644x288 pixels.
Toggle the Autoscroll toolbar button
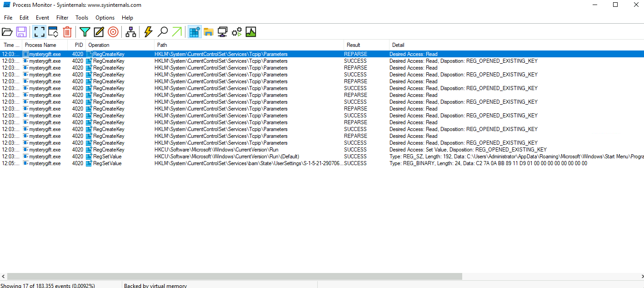(x=53, y=32)
